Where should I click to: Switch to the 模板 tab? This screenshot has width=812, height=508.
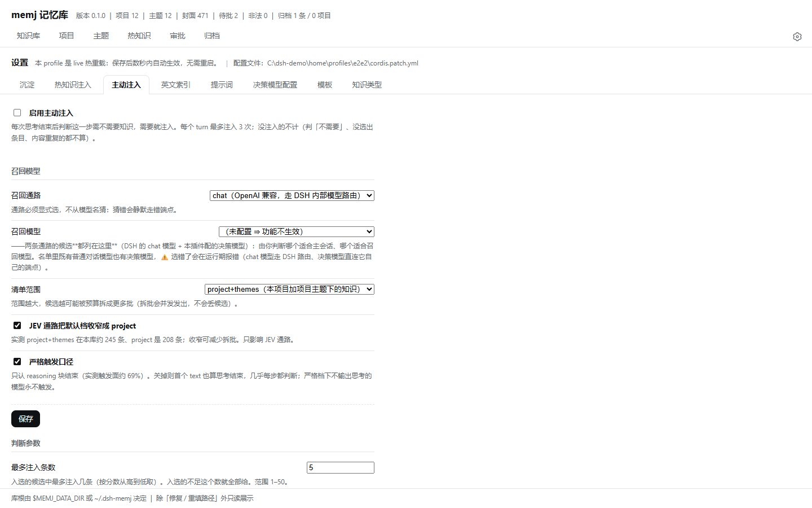click(325, 85)
